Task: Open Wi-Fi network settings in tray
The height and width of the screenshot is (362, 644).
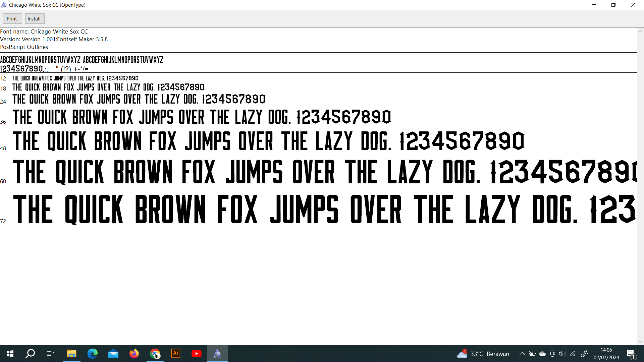Action: (573, 354)
